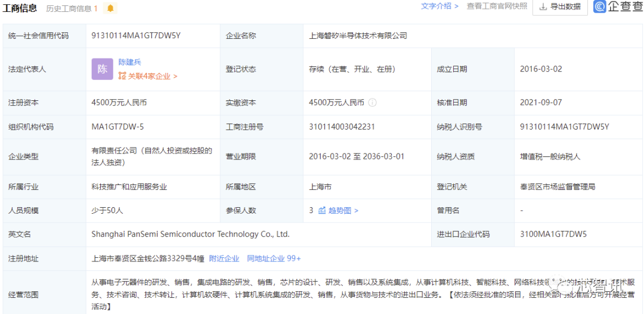644x314 pixels.
Task: View 查看工商官网快照 link
Action: (x=496, y=6)
